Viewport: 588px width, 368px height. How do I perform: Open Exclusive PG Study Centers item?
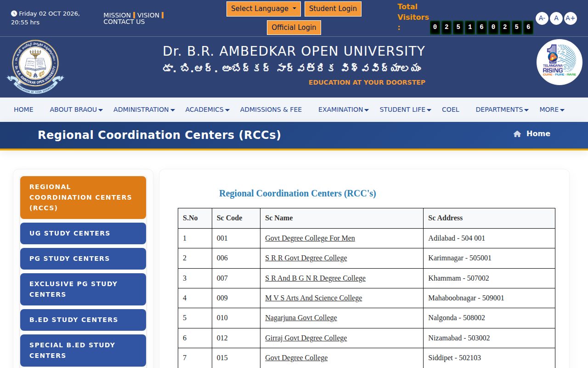coord(83,289)
